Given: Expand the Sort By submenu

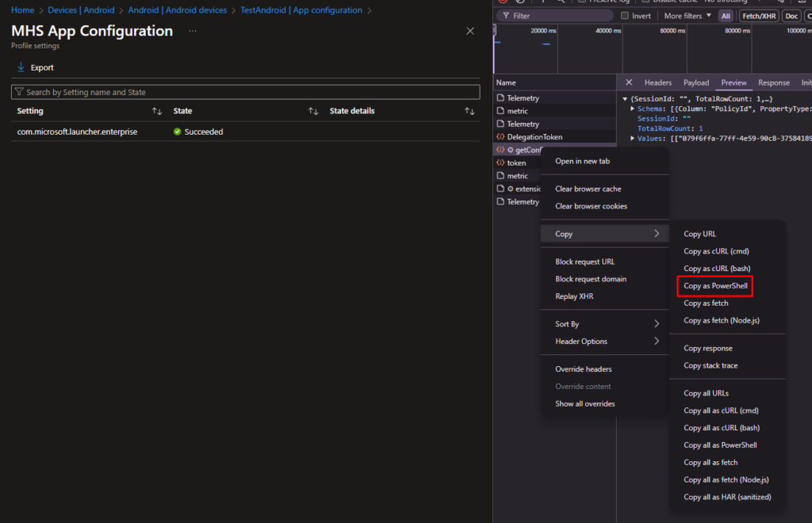Looking at the screenshot, I should 657,324.
